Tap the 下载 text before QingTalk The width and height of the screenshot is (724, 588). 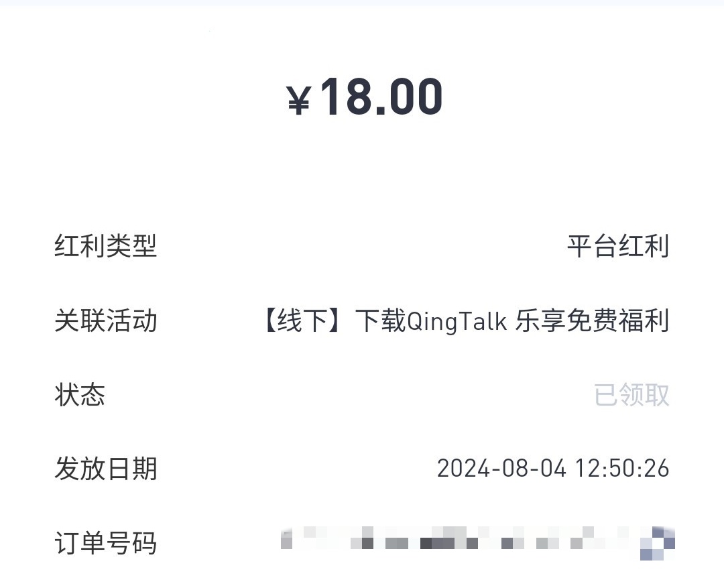pos(381,321)
